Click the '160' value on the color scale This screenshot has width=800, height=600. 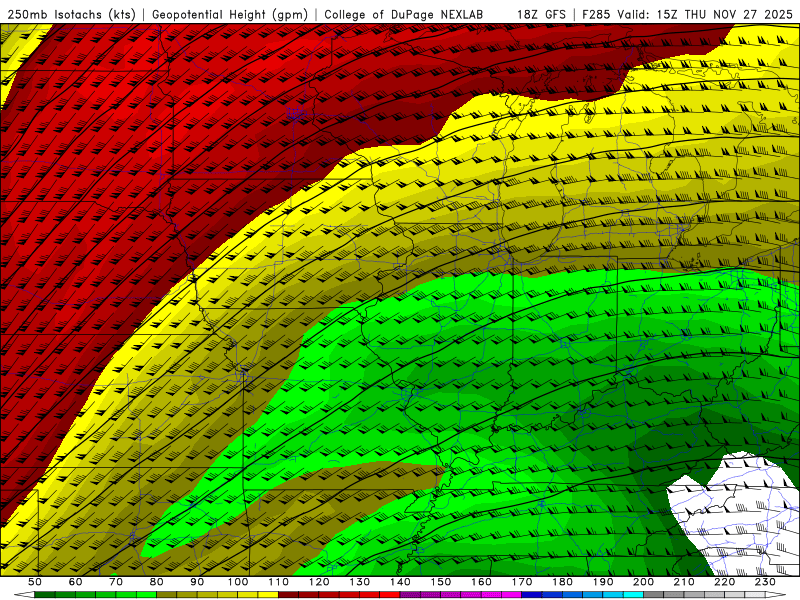tap(481, 582)
